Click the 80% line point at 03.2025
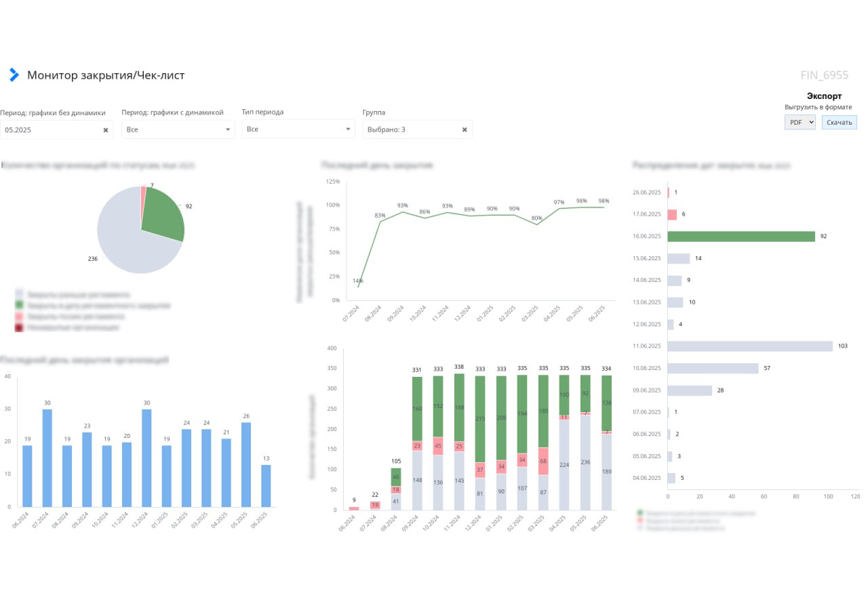Image resolution: width=868 pixels, height=610 pixels. [537, 224]
